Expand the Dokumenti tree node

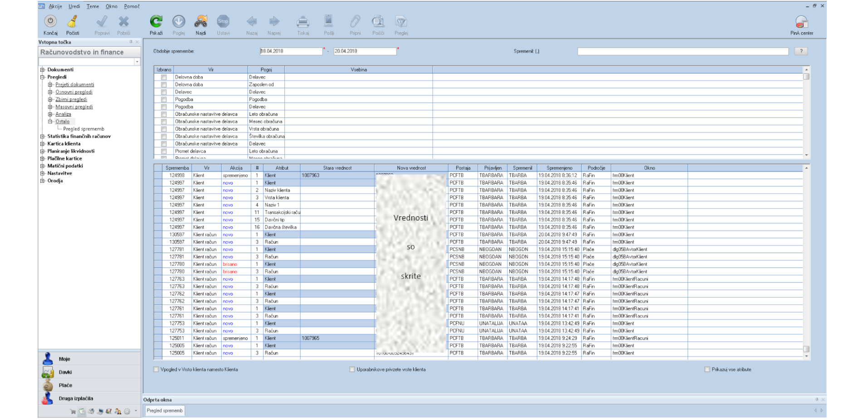click(42, 70)
